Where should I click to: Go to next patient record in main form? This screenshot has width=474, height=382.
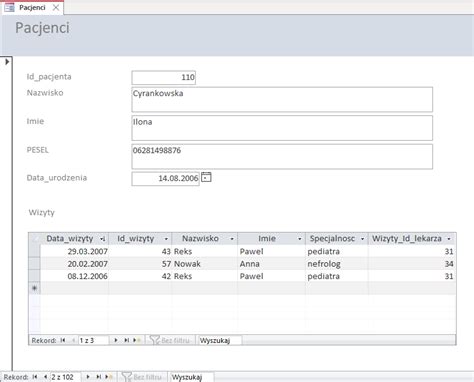pyautogui.click(x=88, y=377)
